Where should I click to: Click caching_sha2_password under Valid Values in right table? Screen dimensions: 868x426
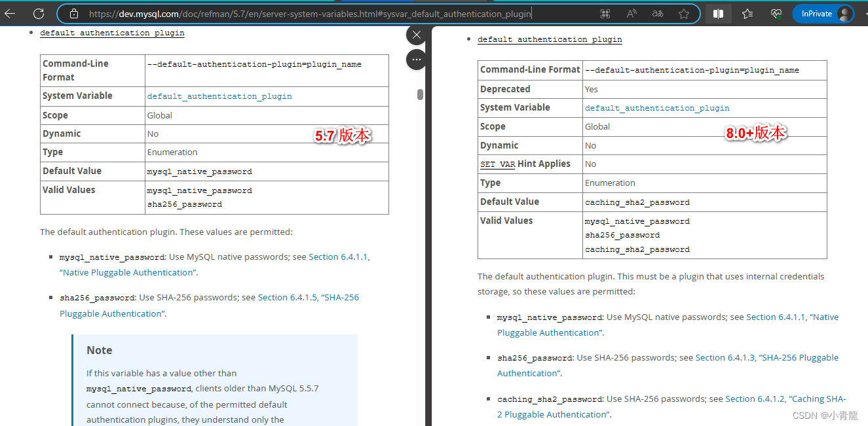637,249
